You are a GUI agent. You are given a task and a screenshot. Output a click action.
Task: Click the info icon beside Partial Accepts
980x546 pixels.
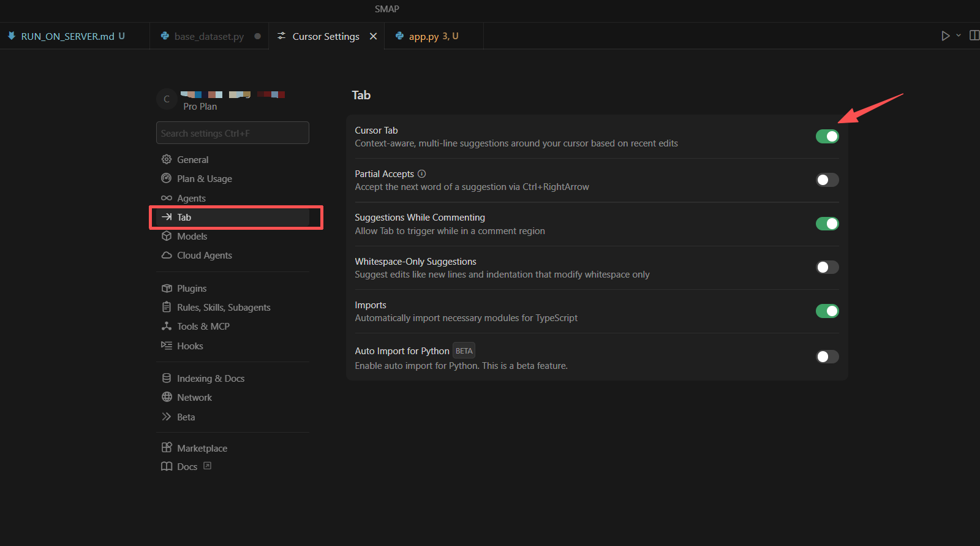pos(421,173)
